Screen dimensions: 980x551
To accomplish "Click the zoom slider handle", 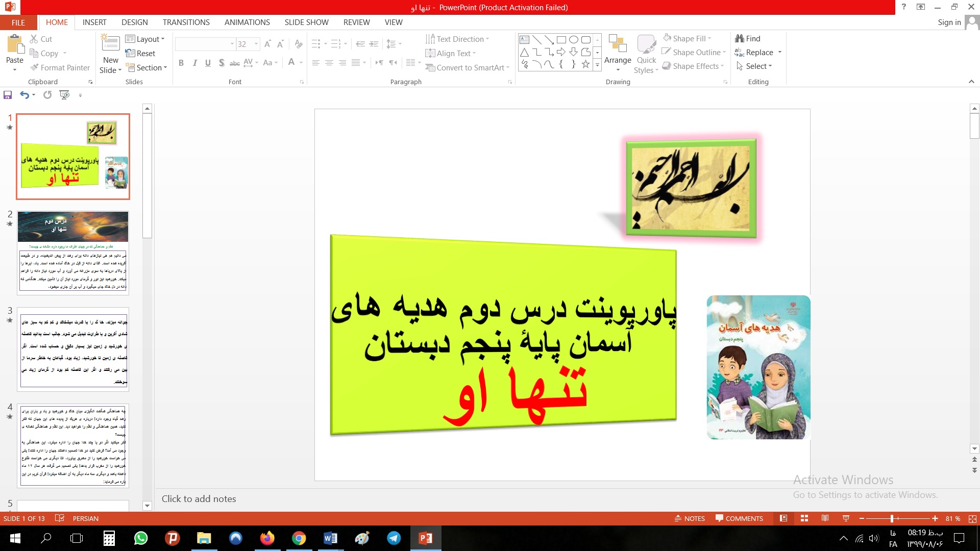I will click(892, 518).
